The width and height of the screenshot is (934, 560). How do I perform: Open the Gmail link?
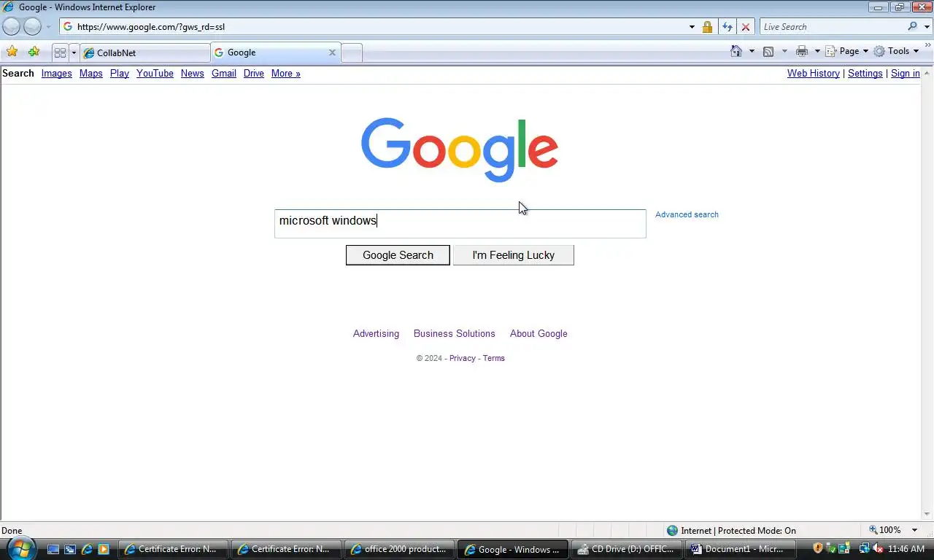pyautogui.click(x=224, y=73)
